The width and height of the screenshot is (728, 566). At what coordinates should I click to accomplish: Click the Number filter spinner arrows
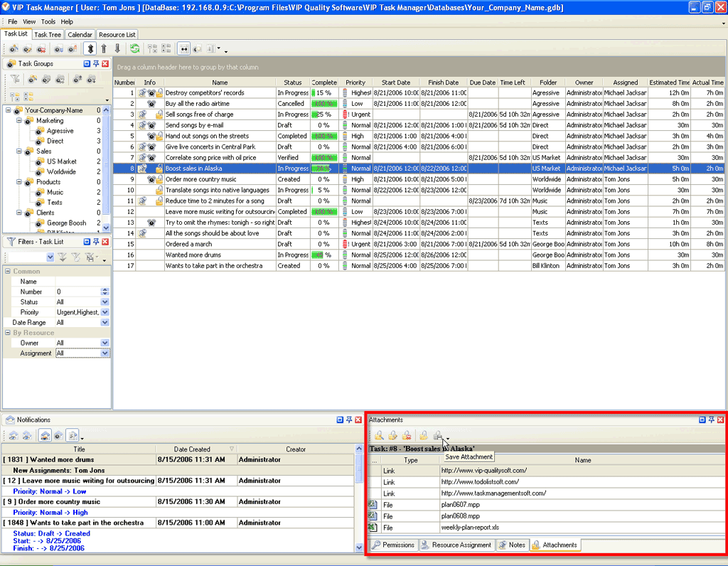click(x=105, y=292)
